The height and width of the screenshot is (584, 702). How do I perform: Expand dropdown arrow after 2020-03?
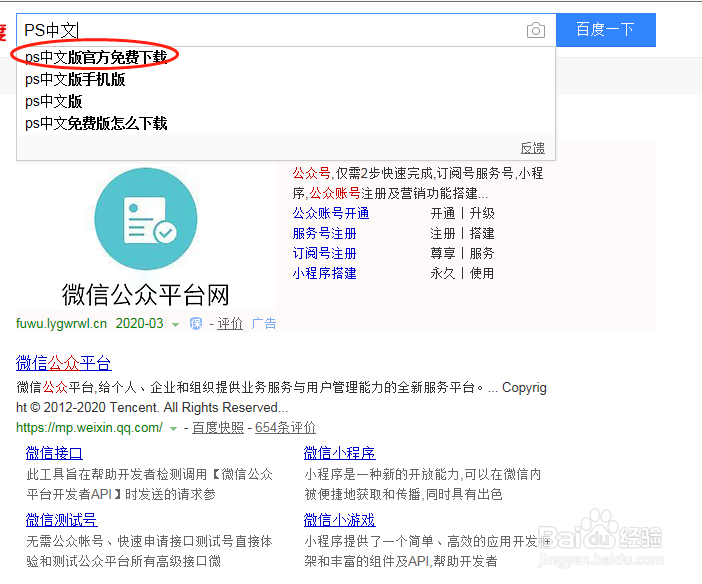[x=176, y=325]
